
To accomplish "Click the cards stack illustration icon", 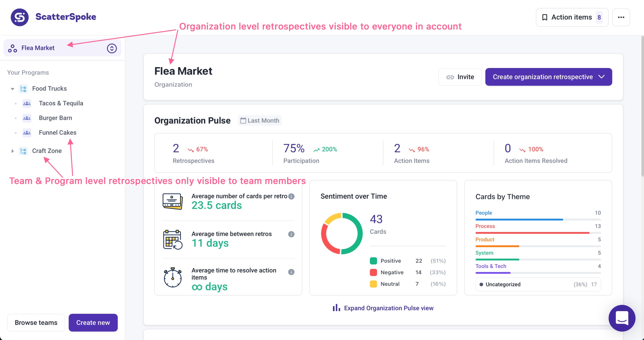I will tap(173, 201).
